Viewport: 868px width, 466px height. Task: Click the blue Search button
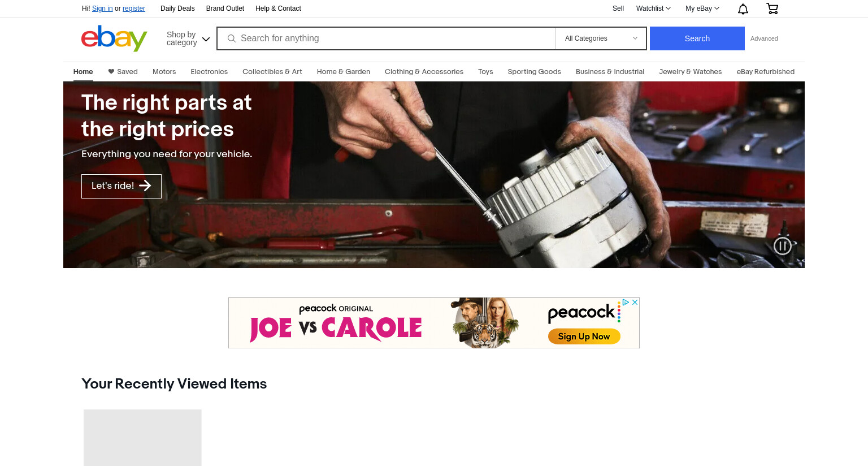[697, 38]
